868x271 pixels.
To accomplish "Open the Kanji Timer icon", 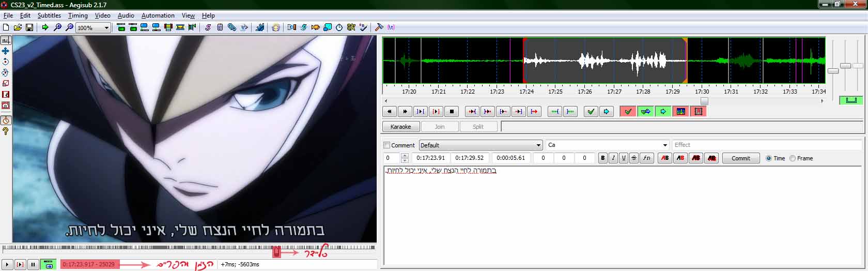I will (x=351, y=27).
